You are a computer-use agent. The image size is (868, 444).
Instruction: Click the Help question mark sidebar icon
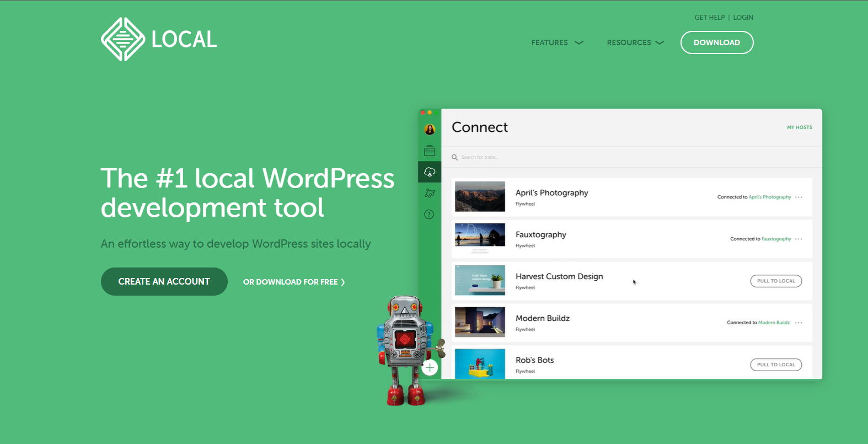429,215
